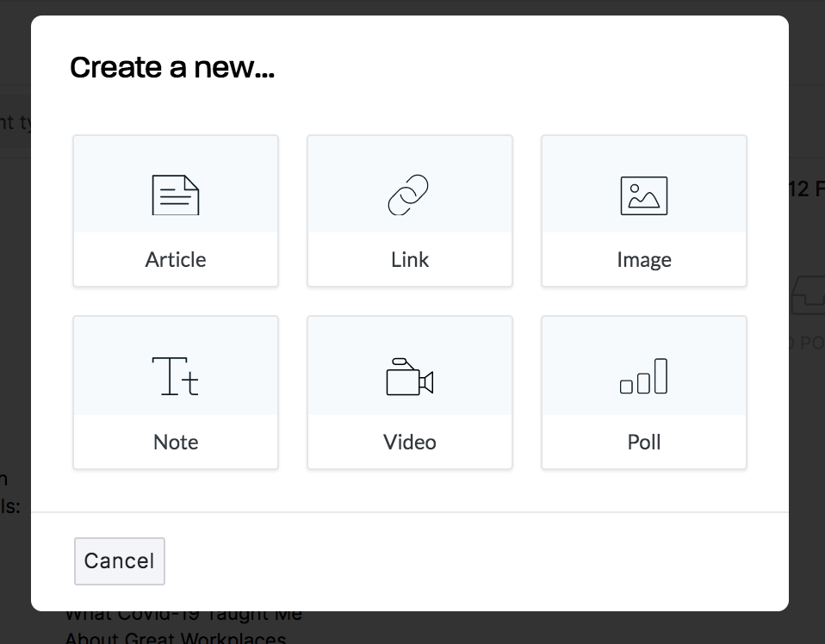Viewport: 825px width, 644px height.
Task: Pick the Video label text
Action: pyautogui.click(x=410, y=442)
